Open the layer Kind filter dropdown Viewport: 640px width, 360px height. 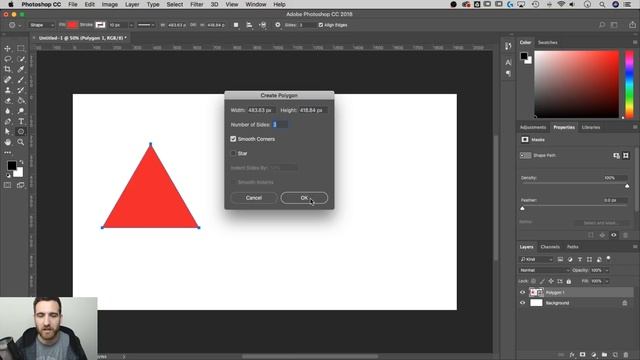[x=536, y=259]
